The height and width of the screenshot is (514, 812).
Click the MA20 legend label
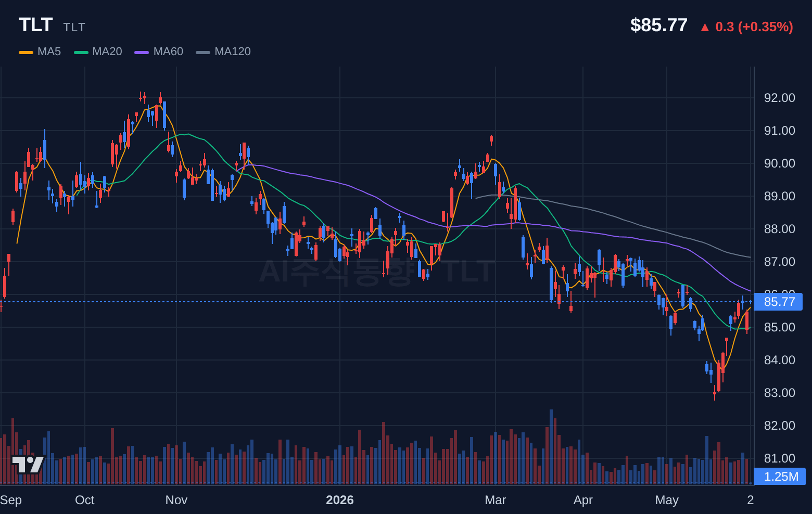(x=107, y=52)
